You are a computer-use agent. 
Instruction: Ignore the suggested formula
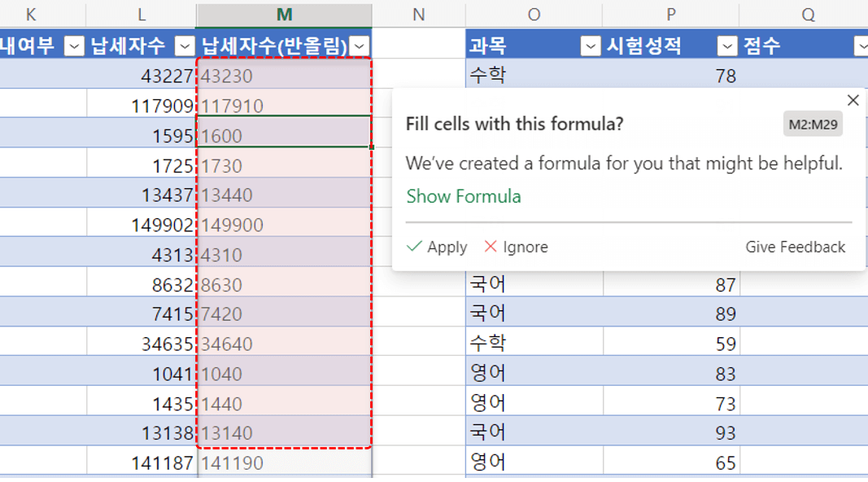point(516,247)
